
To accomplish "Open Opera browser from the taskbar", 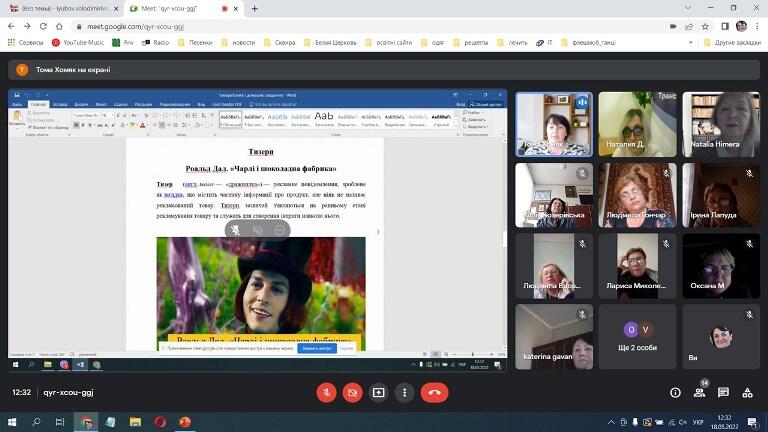I will click(160, 422).
